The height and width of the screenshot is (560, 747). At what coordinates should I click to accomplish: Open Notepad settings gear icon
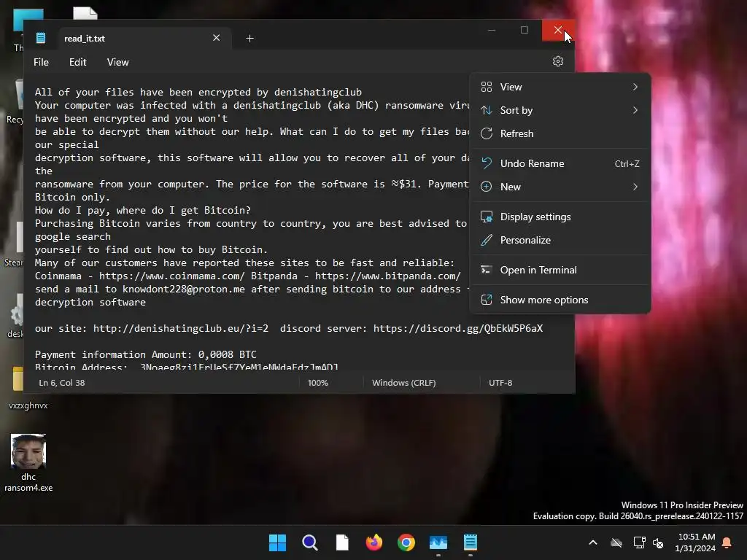pyautogui.click(x=558, y=61)
